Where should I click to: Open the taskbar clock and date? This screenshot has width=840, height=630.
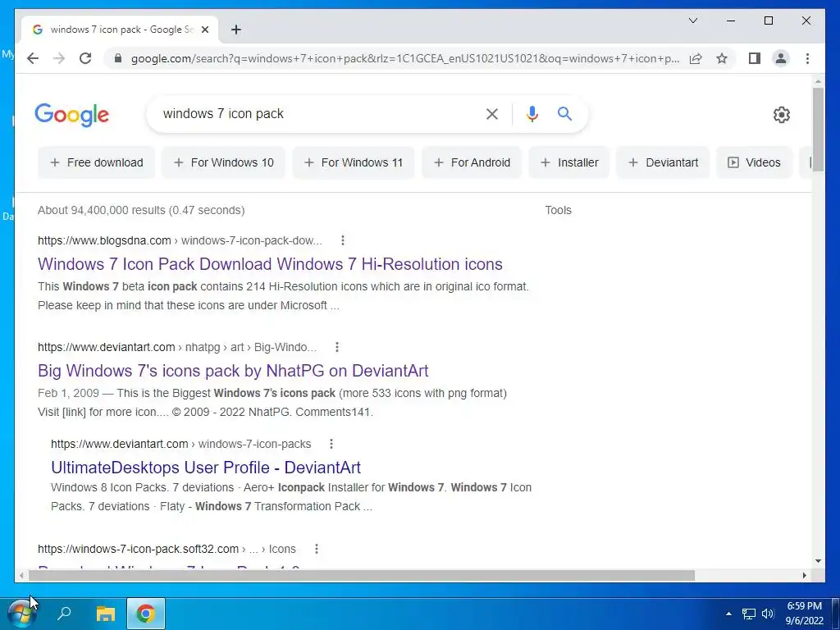(x=804, y=614)
